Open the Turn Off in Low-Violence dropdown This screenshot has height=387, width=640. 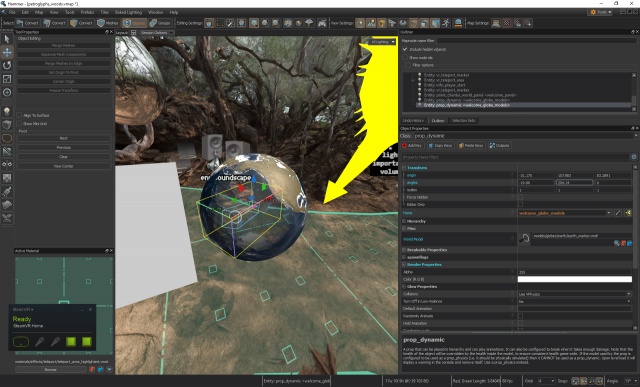coord(574,301)
